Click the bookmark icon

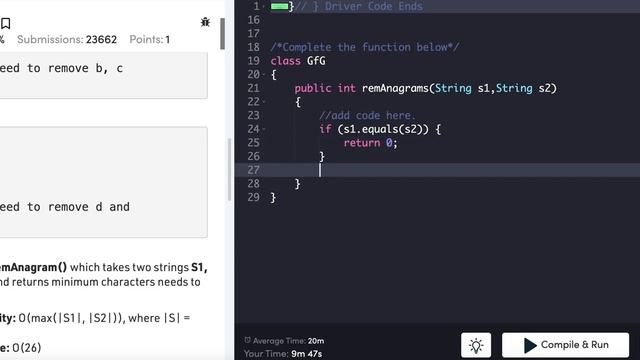5,23
